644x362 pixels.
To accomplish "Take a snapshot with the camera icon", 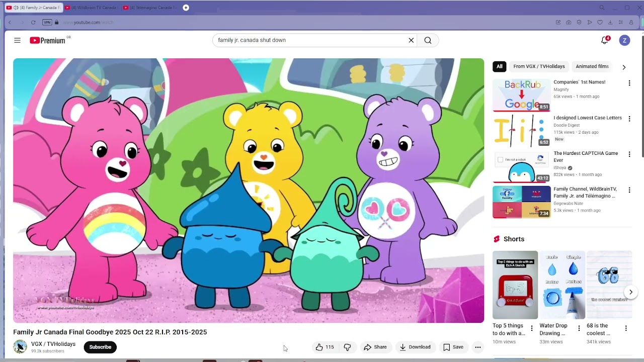I will click(x=569, y=22).
